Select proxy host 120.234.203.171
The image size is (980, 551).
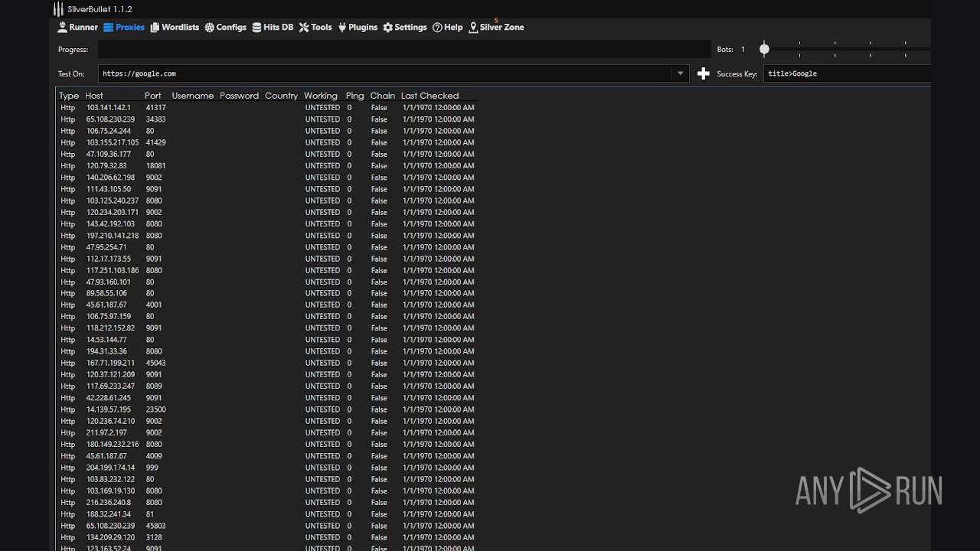pos(113,212)
